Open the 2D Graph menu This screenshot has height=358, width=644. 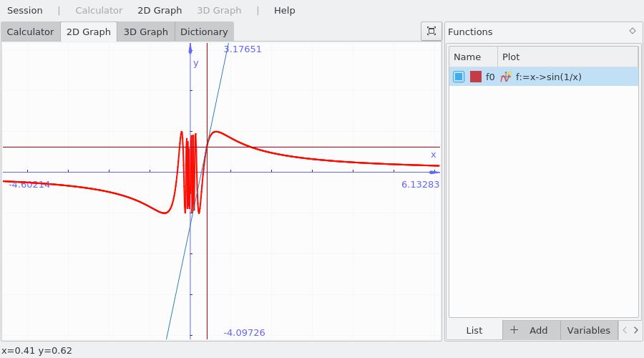pos(160,11)
